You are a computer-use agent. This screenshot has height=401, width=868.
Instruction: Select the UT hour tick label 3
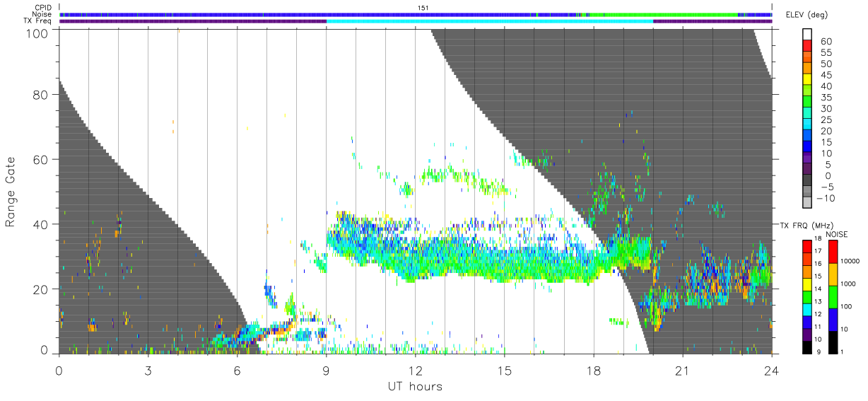[148, 371]
